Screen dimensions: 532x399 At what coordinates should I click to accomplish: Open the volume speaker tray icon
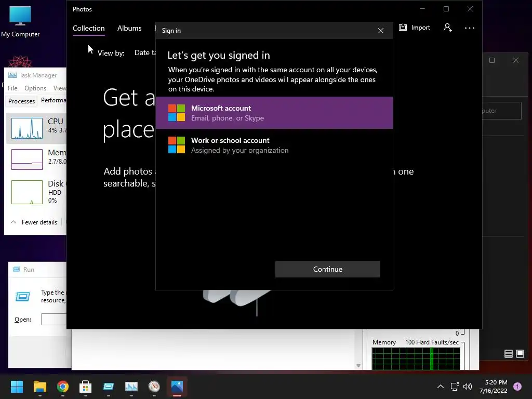(x=468, y=387)
